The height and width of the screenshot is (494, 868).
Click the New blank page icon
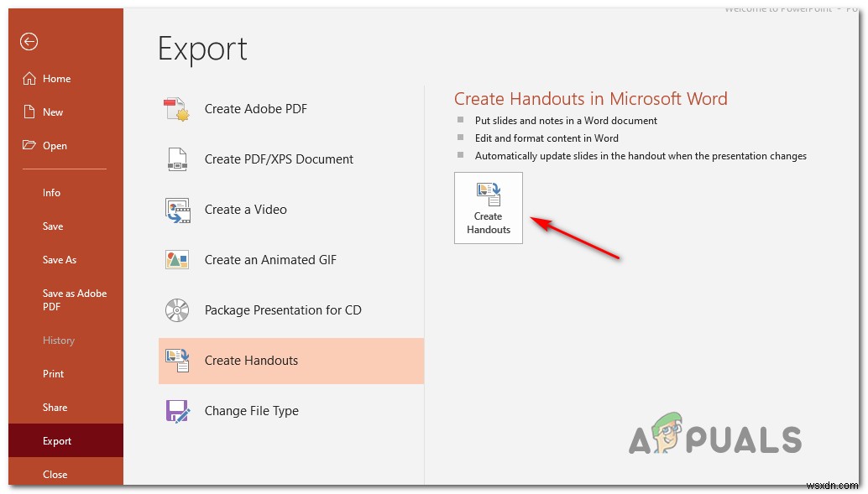click(29, 112)
